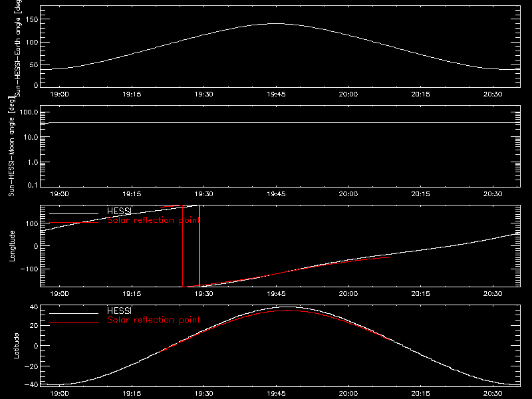The width and height of the screenshot is (532, 399).
Task: Click the "100" tick on the Longitude axis
Action: coord(31,223)
